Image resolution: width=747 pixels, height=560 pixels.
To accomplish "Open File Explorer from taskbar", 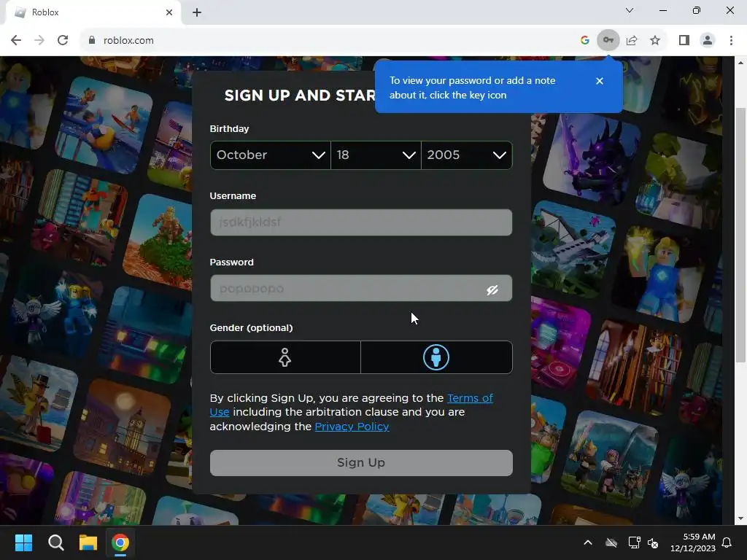I will 88,542.
